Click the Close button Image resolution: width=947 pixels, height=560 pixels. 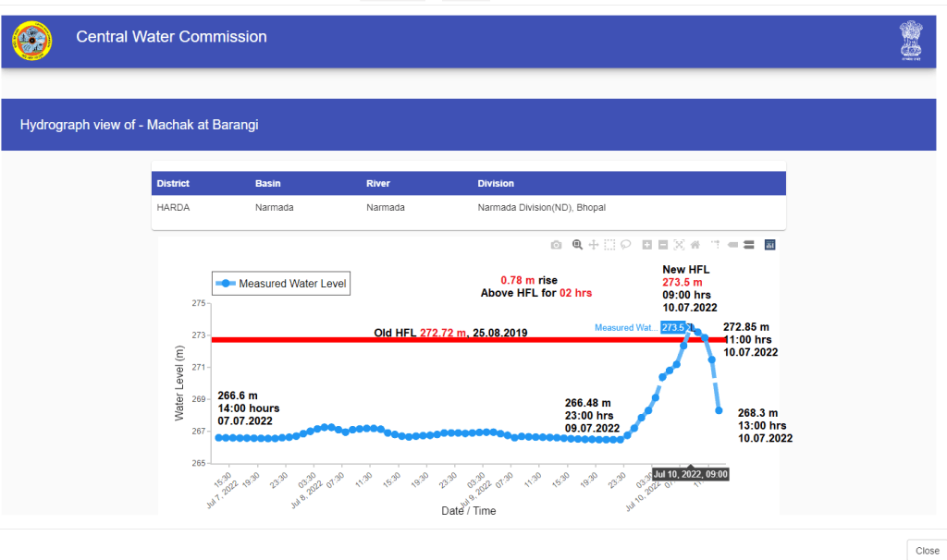click(x=927, y=550)
